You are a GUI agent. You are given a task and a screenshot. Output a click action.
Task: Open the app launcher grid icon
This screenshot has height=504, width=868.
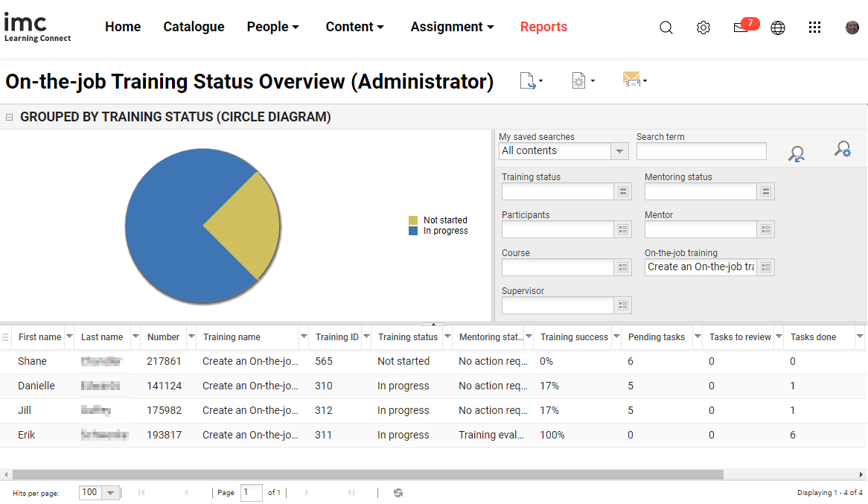[x=814, y=27]
